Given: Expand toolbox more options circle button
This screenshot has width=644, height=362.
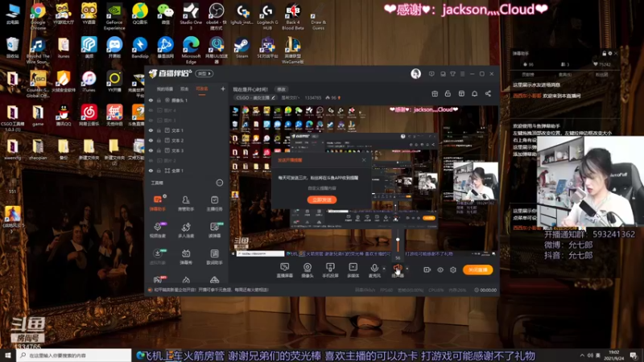Looking at the screenshot, I should (220, 183).
